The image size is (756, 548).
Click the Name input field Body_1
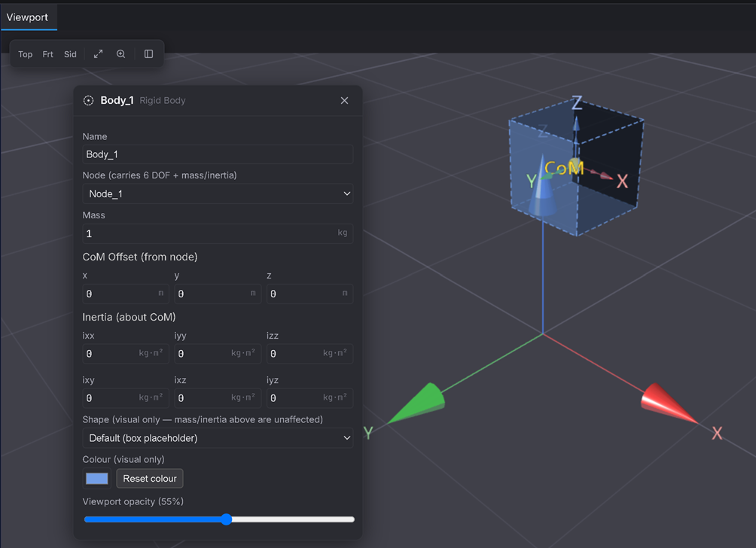tap(218, 154)
